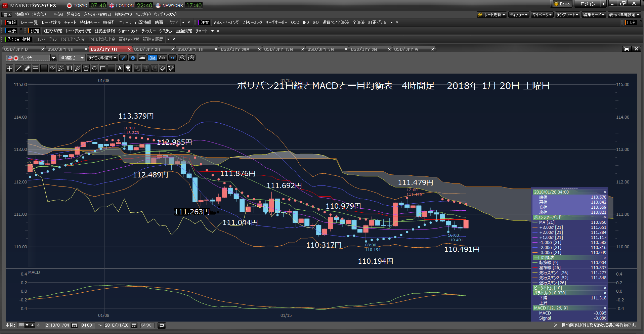Remove the 一目均衡表 indicator from legend

point(605,258)
